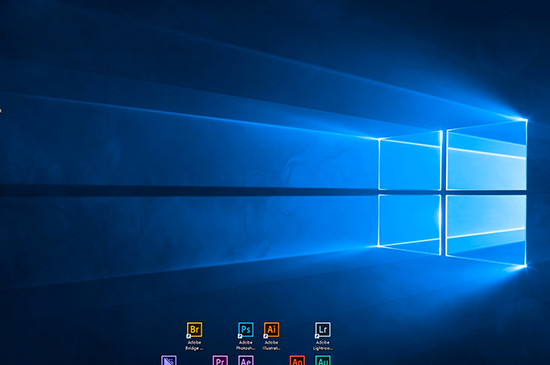Click the purple icon left of Premiere Pro
550x365 pixels.
point(169,360)
